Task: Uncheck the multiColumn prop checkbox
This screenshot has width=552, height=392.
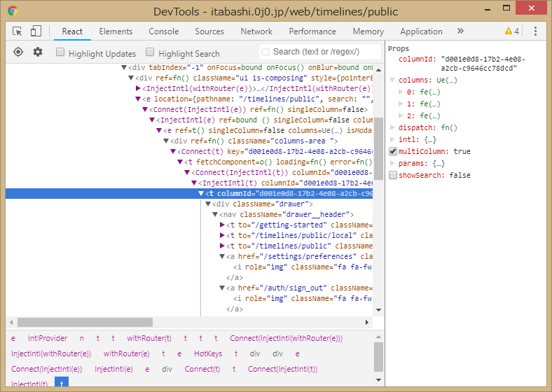Action: (393, 152)
